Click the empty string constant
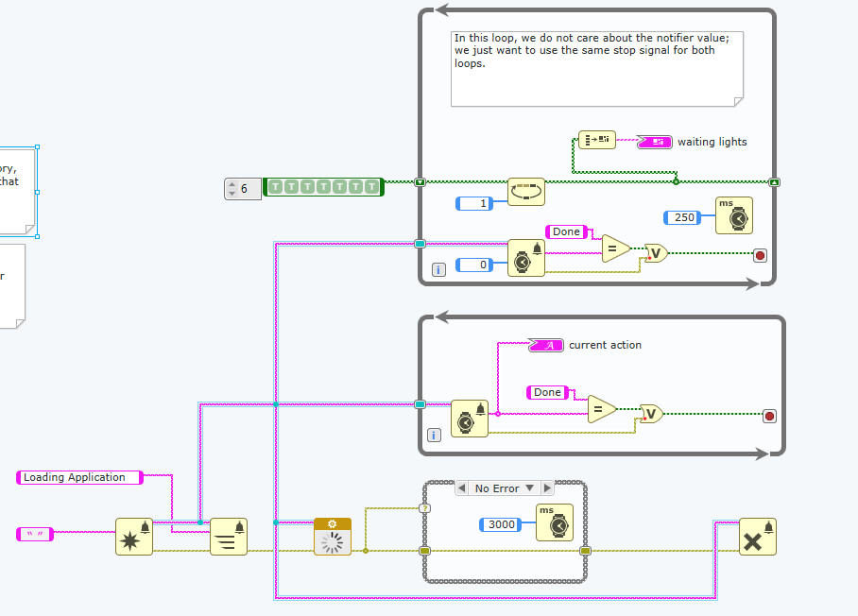This screenshot has width=858, height=616. tap(35, 535)
